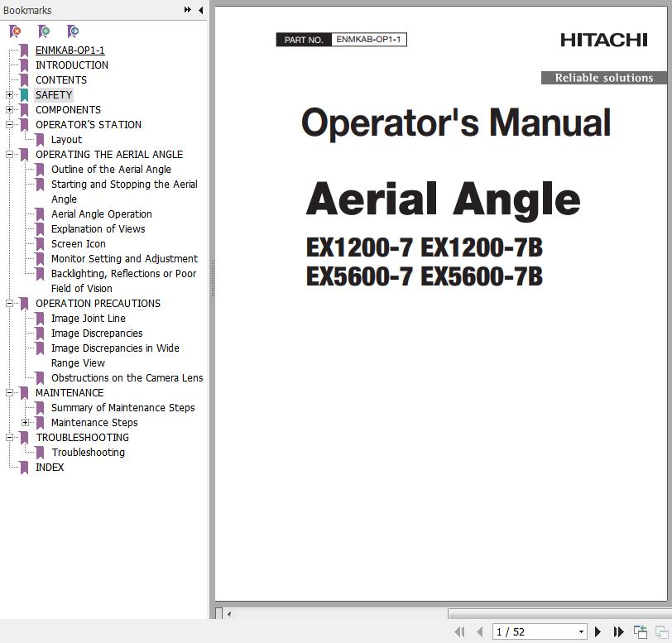Click bookmark icon beside CONTENTS
Image resolution: width=672 pixels, height=643 pixels.
click(x=25, y=80)
